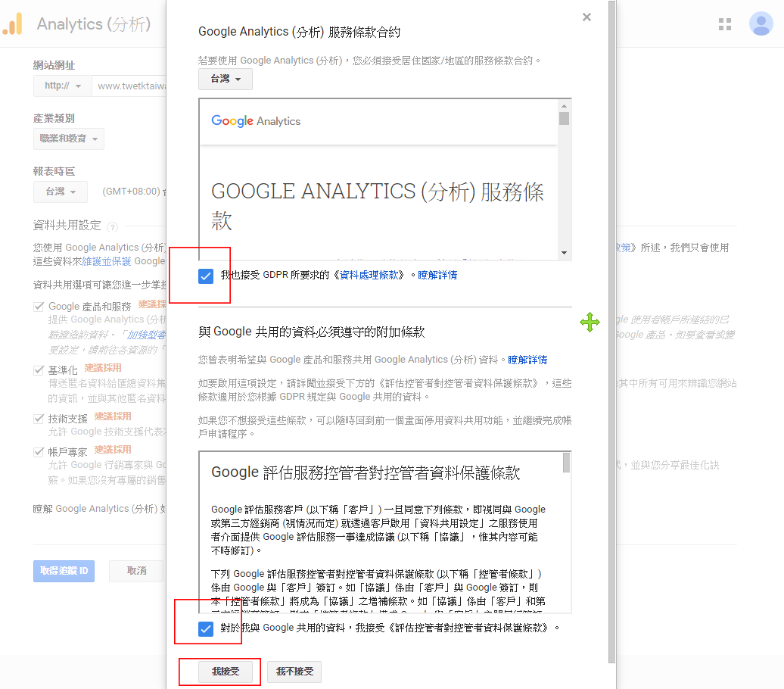
Task: Open the Google apps grid
Action: coord(725,24)
